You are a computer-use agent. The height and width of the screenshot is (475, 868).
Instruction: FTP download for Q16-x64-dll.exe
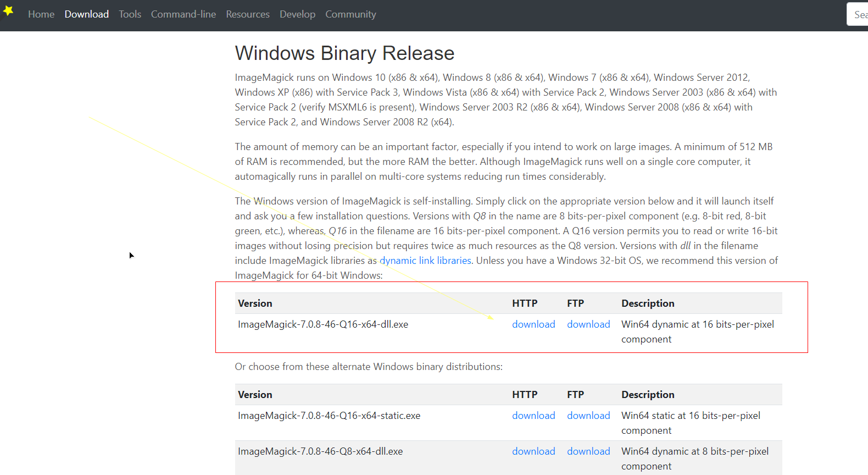coord(588,324)
